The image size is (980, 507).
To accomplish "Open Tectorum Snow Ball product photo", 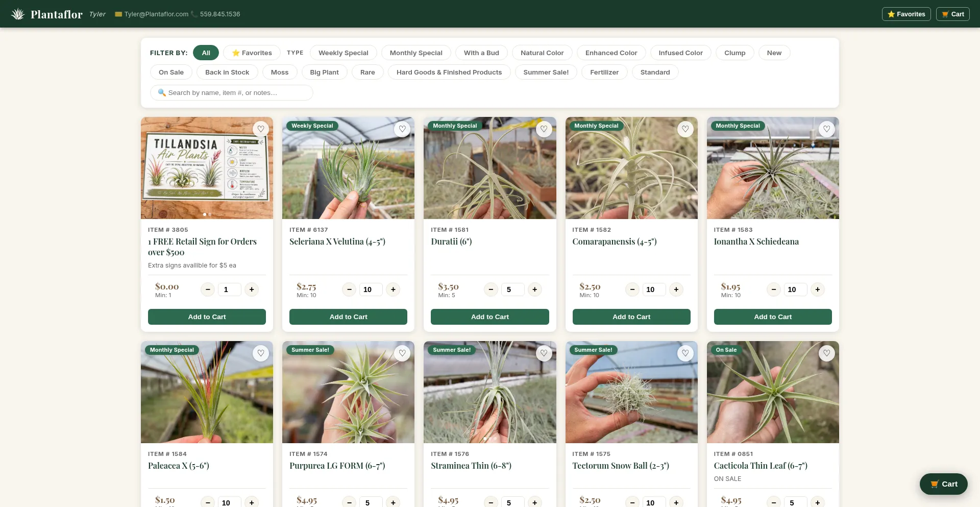I will (x=631, y=392).
